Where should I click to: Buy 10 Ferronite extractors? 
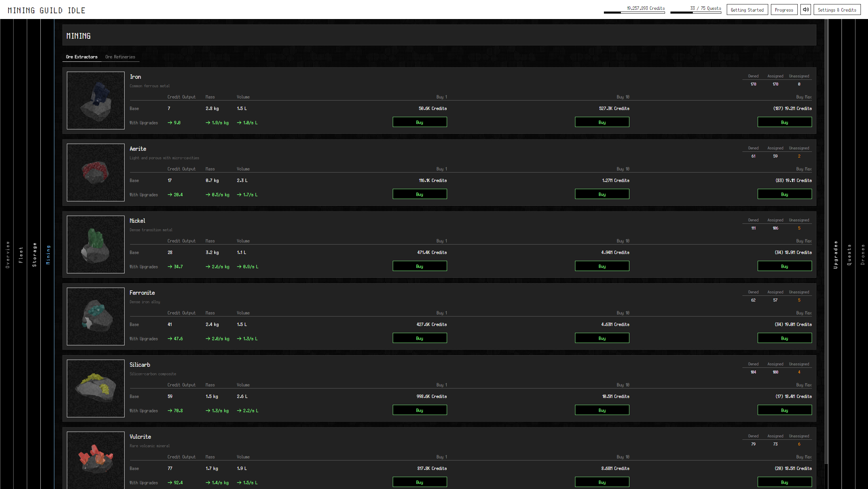[x=602, y=338]
